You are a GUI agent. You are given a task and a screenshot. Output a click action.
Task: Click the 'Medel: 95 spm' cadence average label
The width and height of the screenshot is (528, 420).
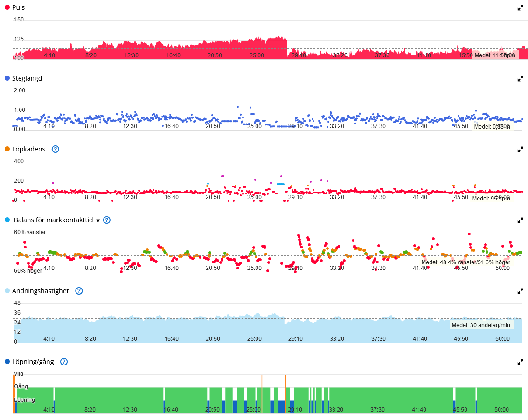491,199
